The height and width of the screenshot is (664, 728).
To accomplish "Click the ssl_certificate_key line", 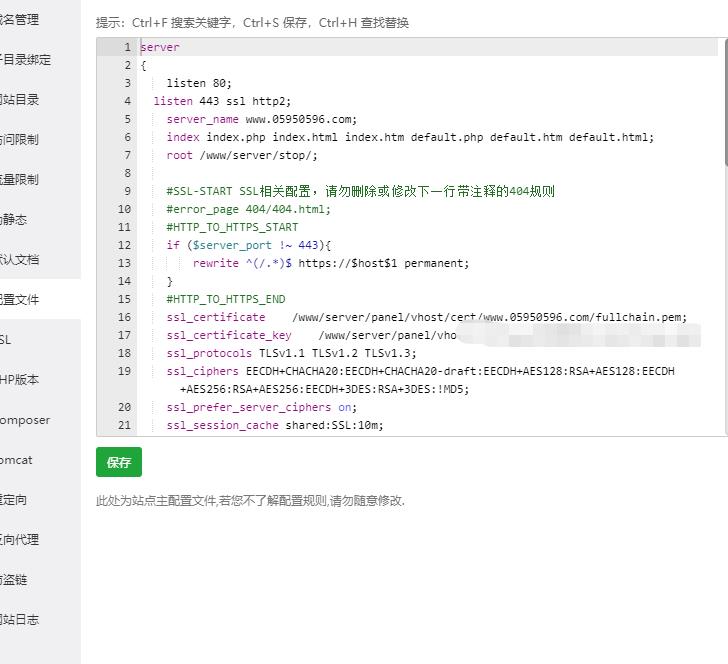I will point(312,335).
